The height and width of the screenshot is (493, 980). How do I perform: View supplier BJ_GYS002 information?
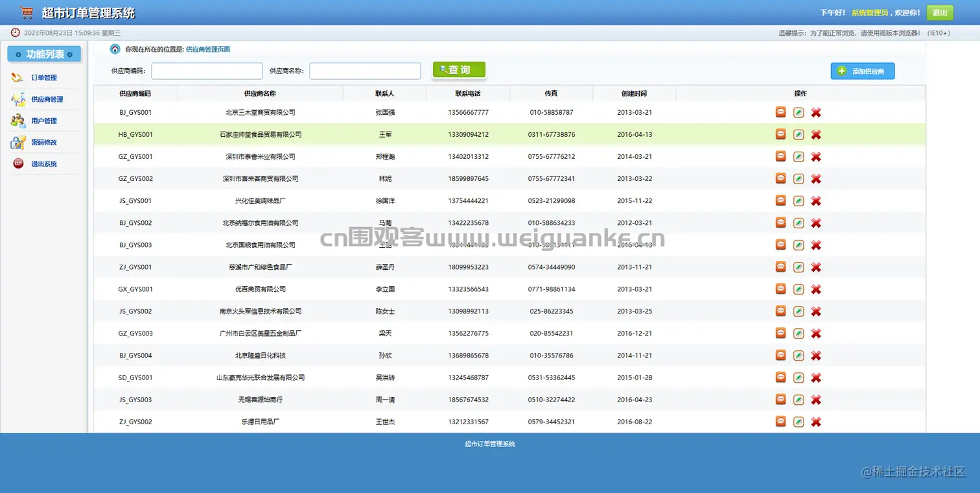(x=781, y=222)
